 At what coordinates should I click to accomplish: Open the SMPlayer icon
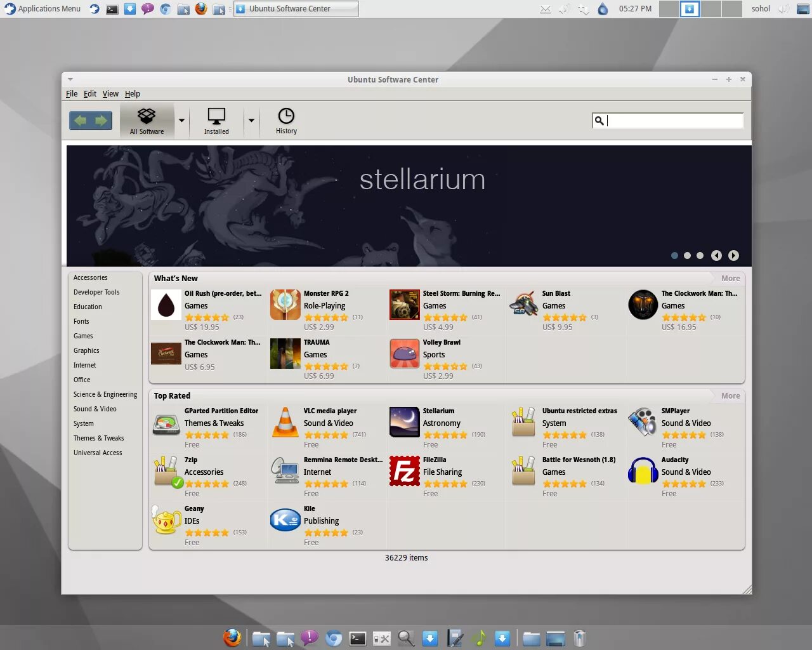coord(643,423)
